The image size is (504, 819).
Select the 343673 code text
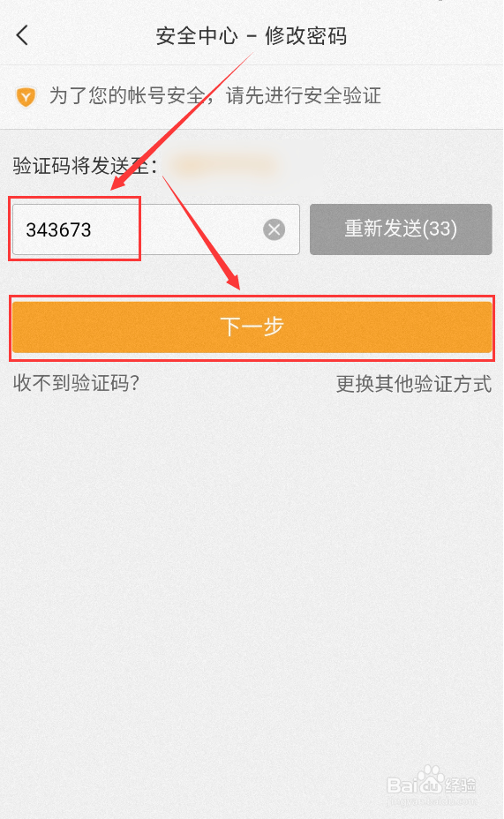pos(58,229)
